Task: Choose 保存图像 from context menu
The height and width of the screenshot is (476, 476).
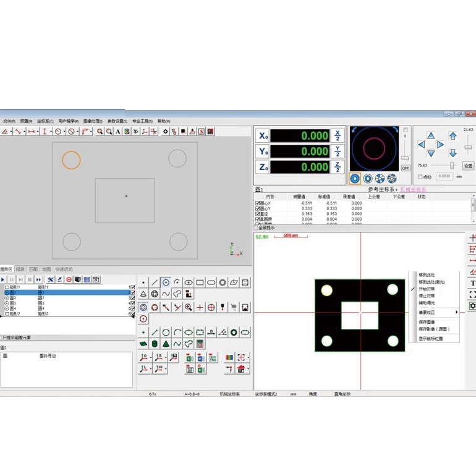Action: pos(428,322)
